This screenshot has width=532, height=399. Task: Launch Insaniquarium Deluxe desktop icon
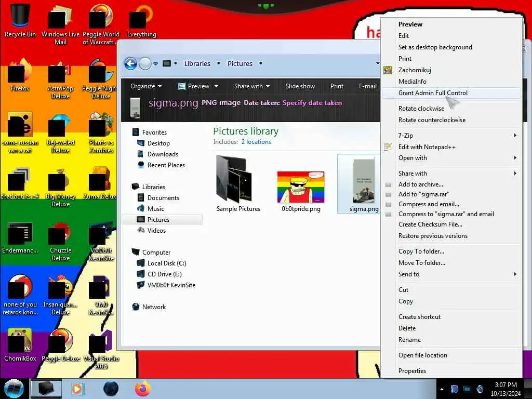coord(60,295)
